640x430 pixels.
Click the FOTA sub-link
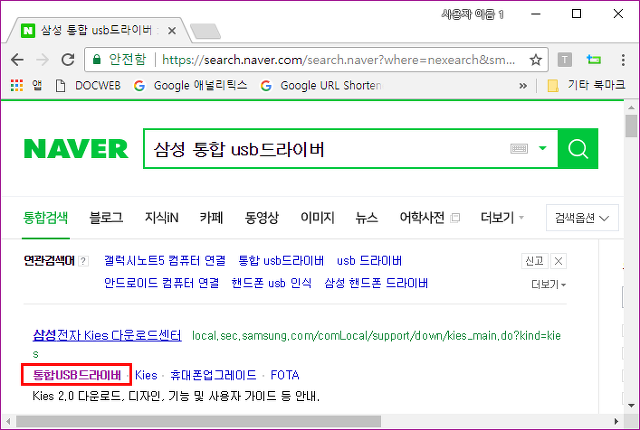click(x=285, y=375)
